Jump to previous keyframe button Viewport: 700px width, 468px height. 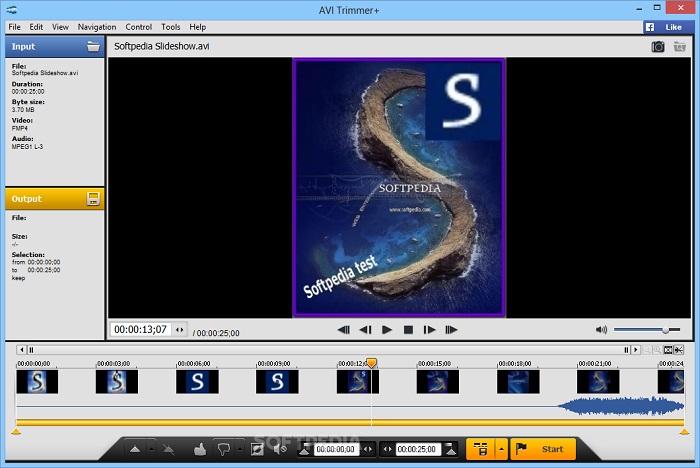pos(343,330)
